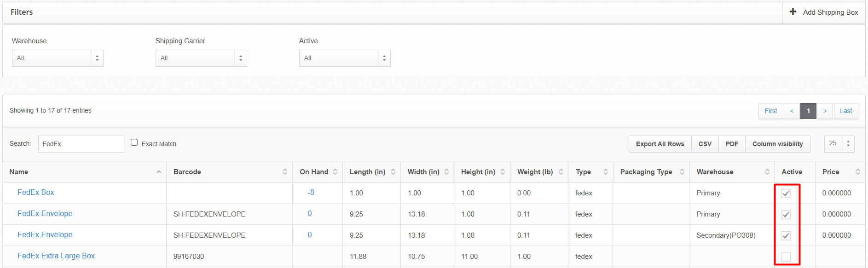Click the Filters panel heading
This screenshot has width=868, height=268.
pos(22,12)
